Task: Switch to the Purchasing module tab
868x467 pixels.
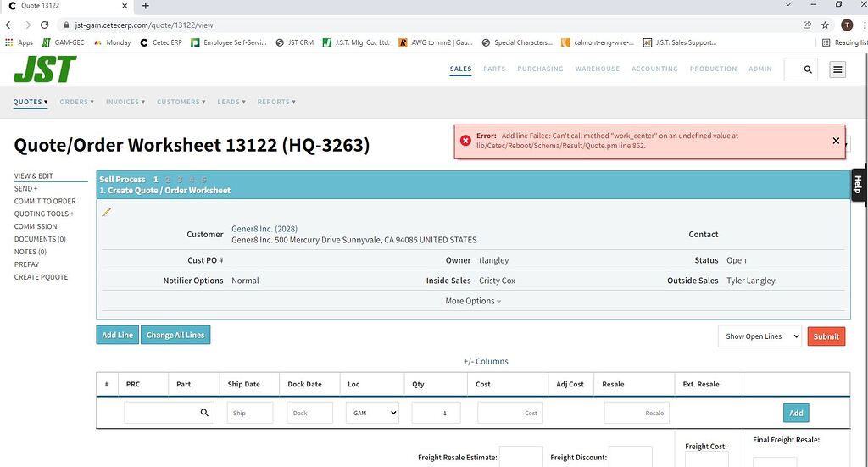Action: pos(540,69)
